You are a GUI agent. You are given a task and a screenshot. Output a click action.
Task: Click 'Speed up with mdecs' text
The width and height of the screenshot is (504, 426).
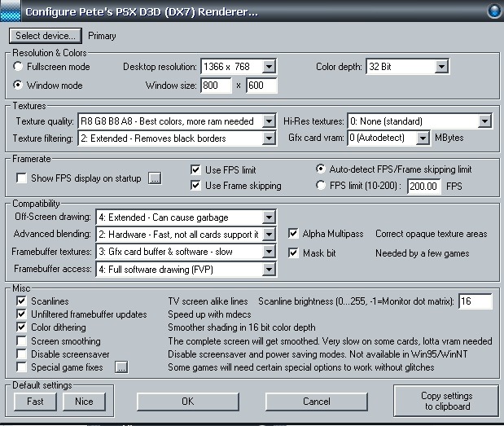coord(209,314)
